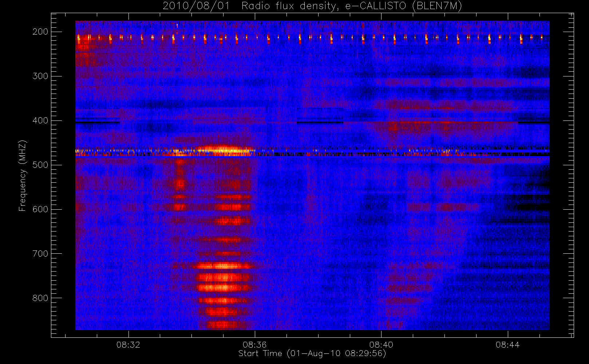Image resolution: width=589 pixels, height=364 pixels.
Task: Click the 08:32 time axis label
Action: 128,345
